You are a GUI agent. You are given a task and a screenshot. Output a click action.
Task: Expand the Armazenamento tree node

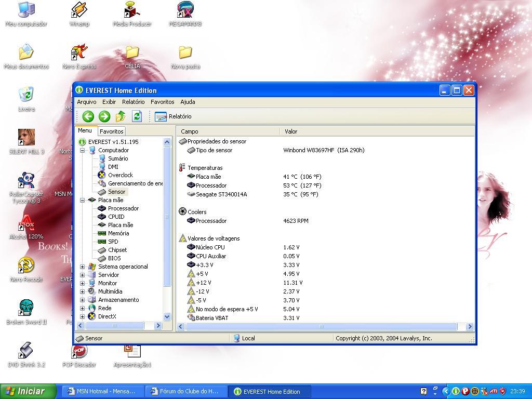(x=82, y=300)
